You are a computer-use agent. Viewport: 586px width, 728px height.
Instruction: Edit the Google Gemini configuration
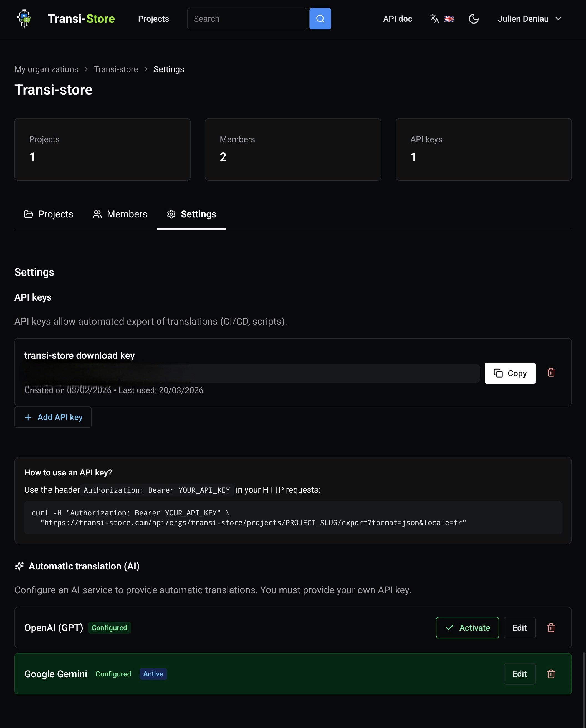(519, 674)
